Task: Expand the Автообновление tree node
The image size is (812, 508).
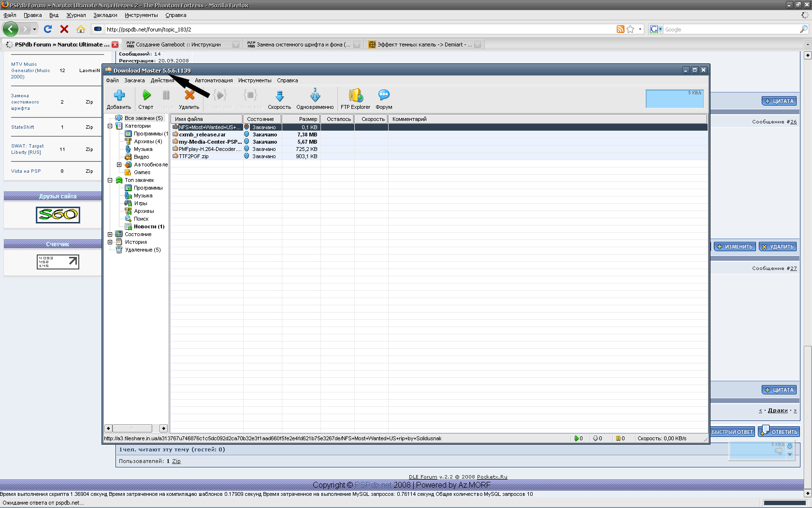Action: 119,164
